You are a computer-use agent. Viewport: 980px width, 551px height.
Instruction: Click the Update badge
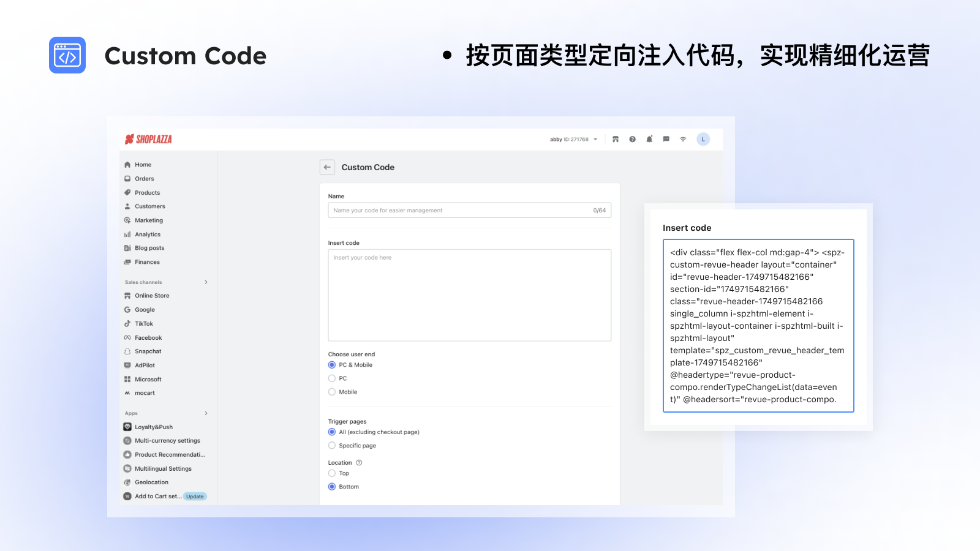(x=195, y=497)
